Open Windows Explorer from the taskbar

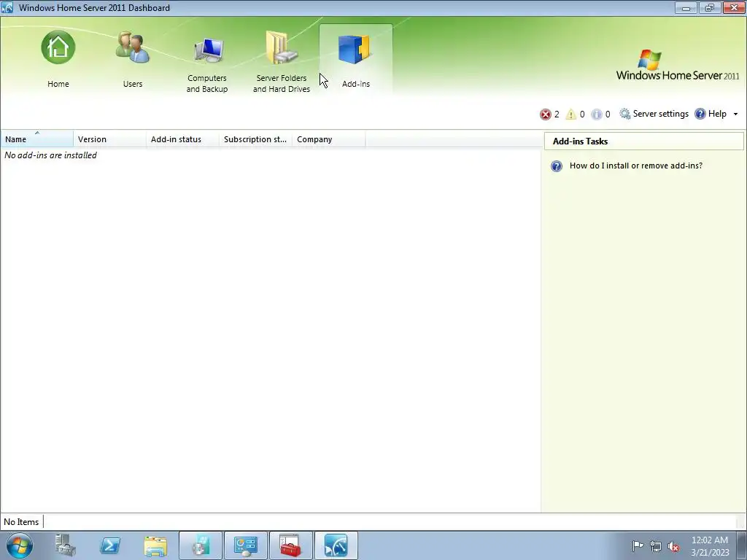point(155,545)
